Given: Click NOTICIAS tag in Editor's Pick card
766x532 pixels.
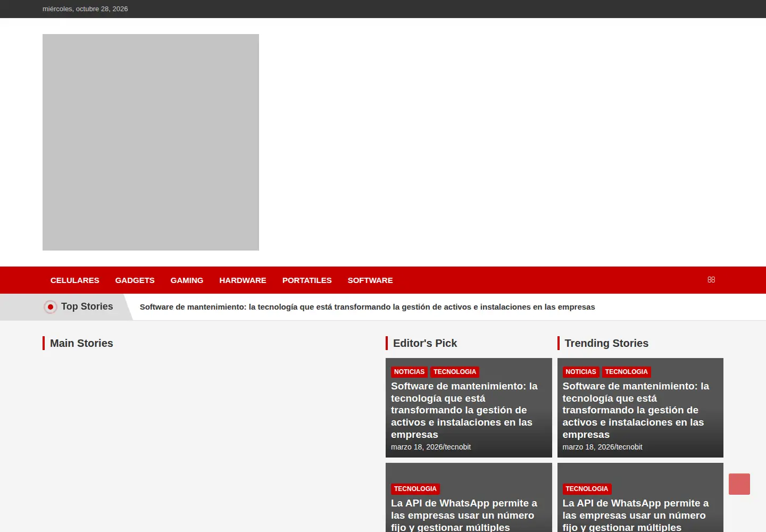Looking at the screenshot, I should point(409,372).
